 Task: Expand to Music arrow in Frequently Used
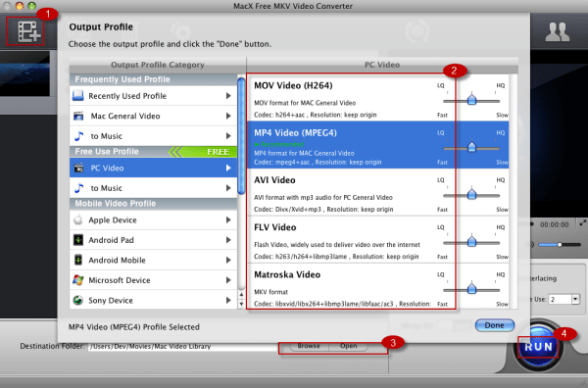point(228,136)
